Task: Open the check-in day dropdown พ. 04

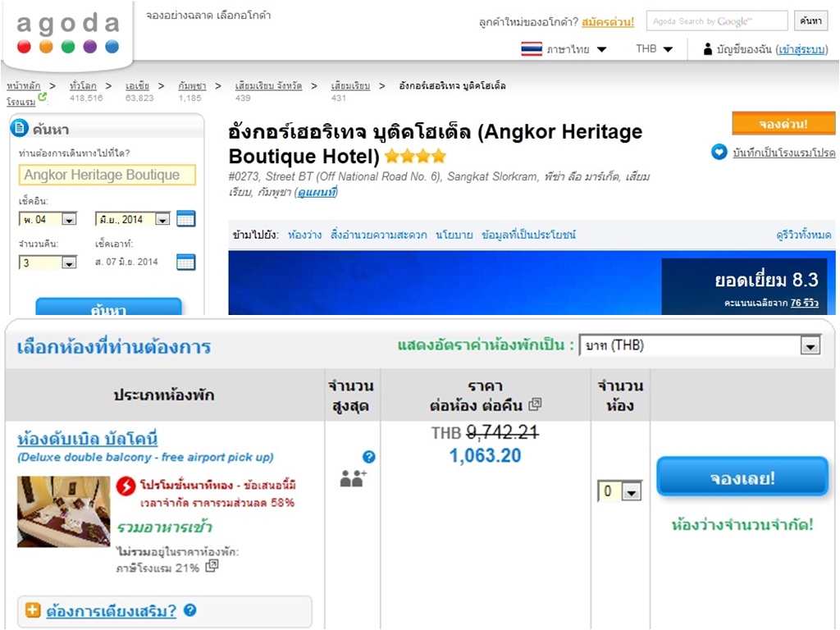Action: (48, 219)
